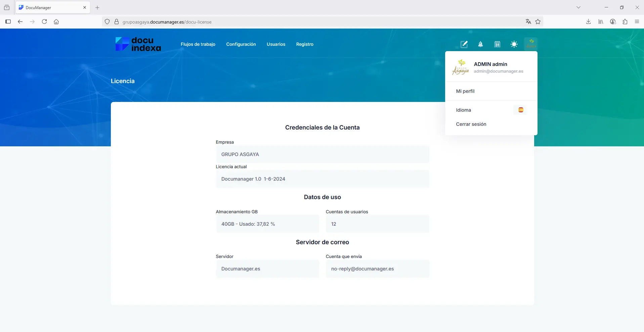Viewport: 644px width, 332px height.
Task: Choose Cerrar sesión to log out
Action: tap(471, 124)
